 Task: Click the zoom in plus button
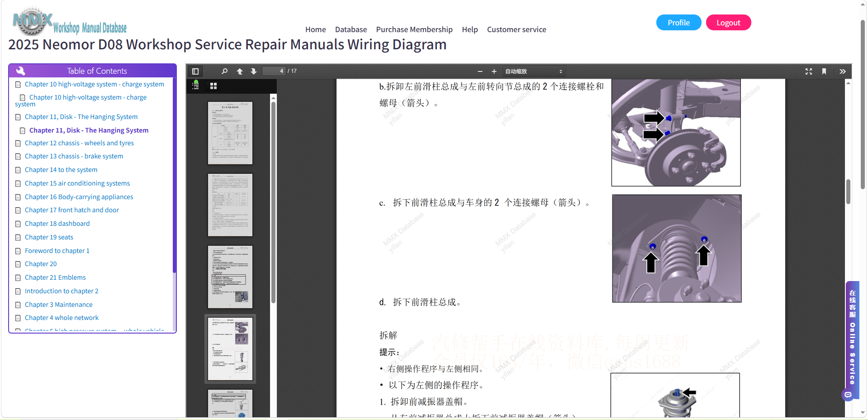[x=494, y=72]
